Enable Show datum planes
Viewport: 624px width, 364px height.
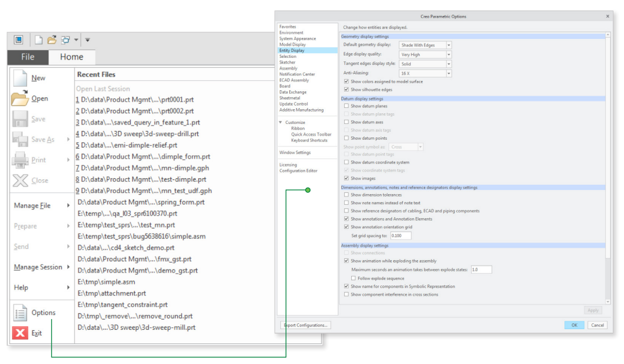(x=346, y=106)
